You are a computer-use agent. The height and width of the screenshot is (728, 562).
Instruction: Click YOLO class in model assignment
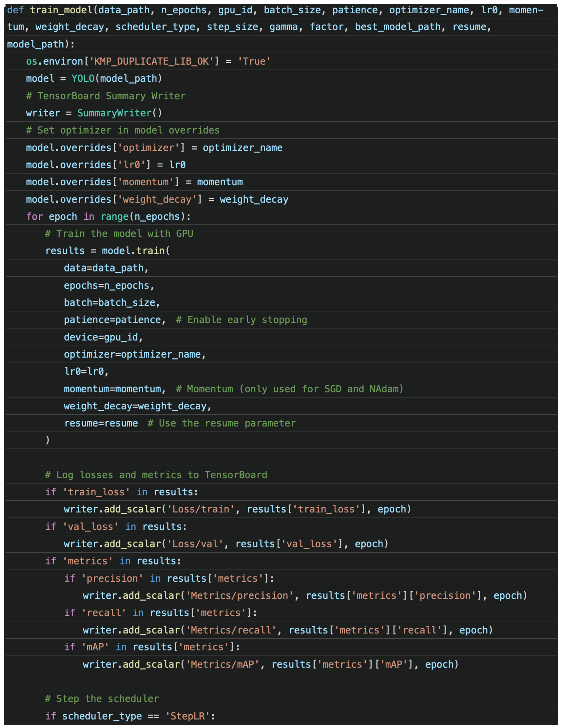83,79
